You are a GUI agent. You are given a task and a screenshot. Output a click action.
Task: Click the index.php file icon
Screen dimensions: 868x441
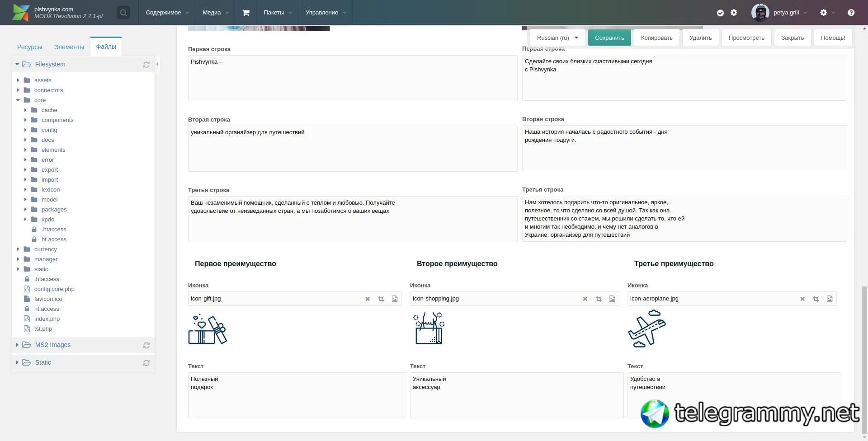click(27, 319)
